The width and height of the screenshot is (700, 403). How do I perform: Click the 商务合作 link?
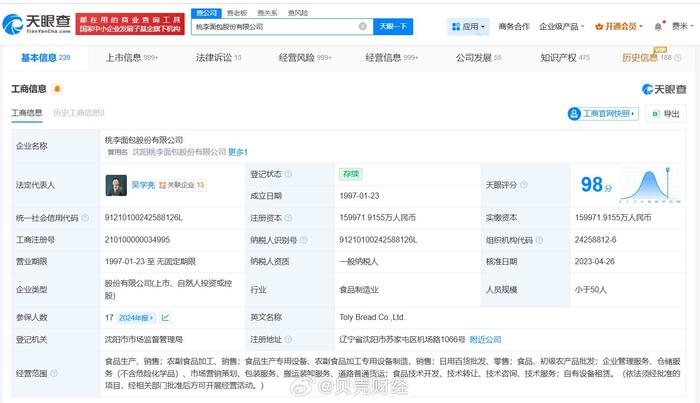click(x=514, y=27)
